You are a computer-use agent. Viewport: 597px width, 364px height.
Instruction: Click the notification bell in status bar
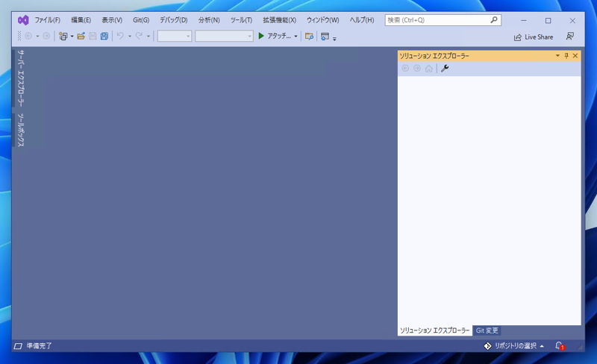(x=560, y=345)
